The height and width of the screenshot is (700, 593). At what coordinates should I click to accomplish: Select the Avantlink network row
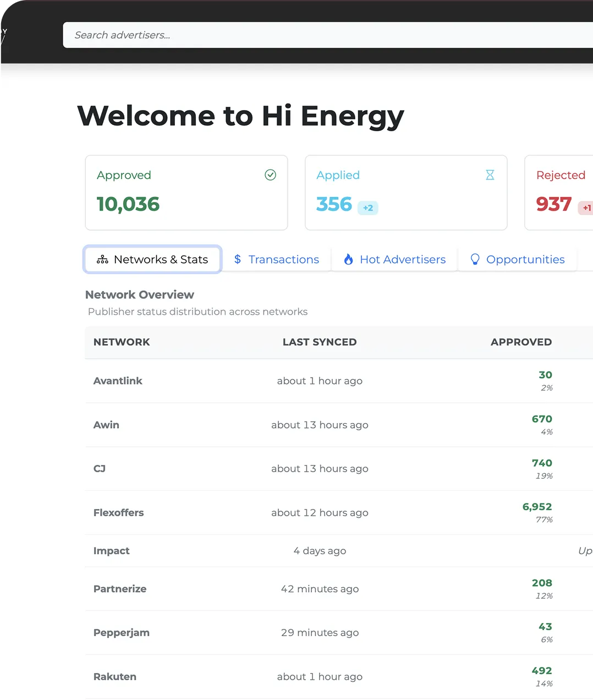point(339,381)
